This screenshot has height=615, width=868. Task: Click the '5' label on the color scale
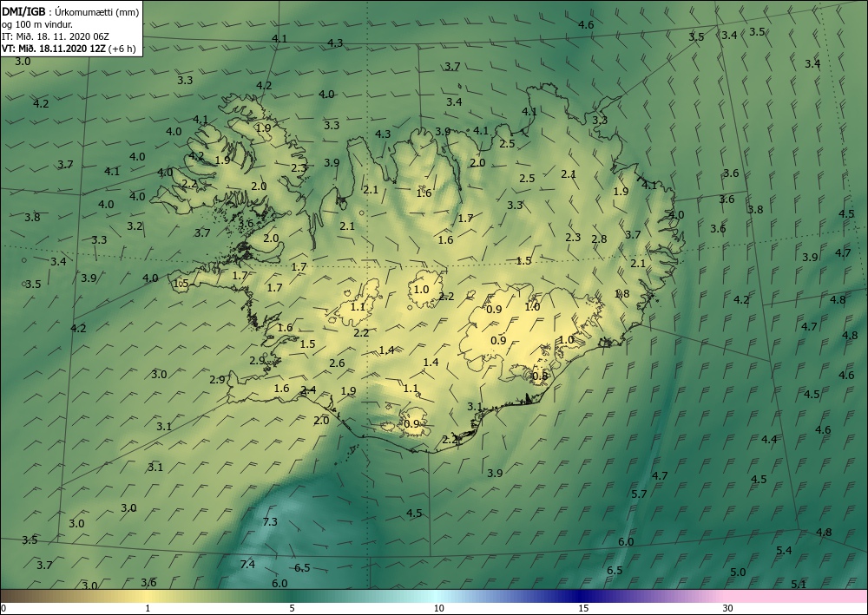(292, 608)
